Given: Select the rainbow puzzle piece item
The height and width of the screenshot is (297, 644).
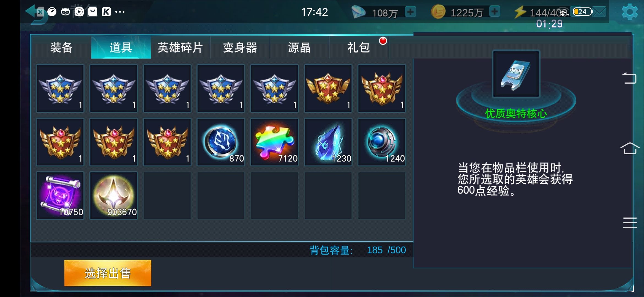Looking at the screenshot, I should tap(274, 142).
